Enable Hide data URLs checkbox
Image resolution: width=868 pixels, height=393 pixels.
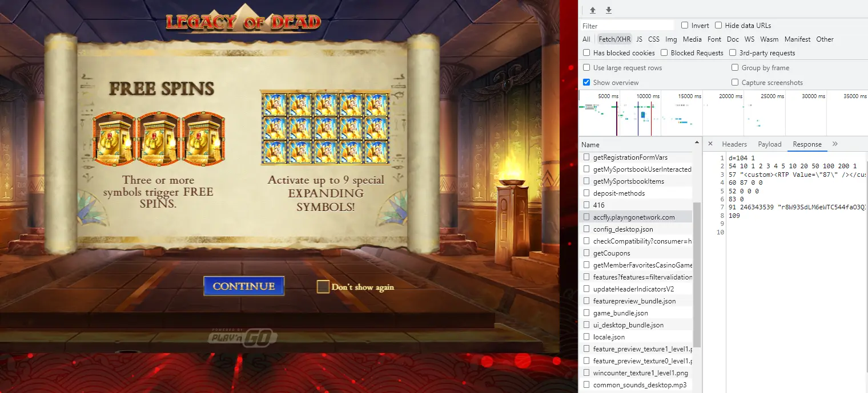[x=718, y=26]
